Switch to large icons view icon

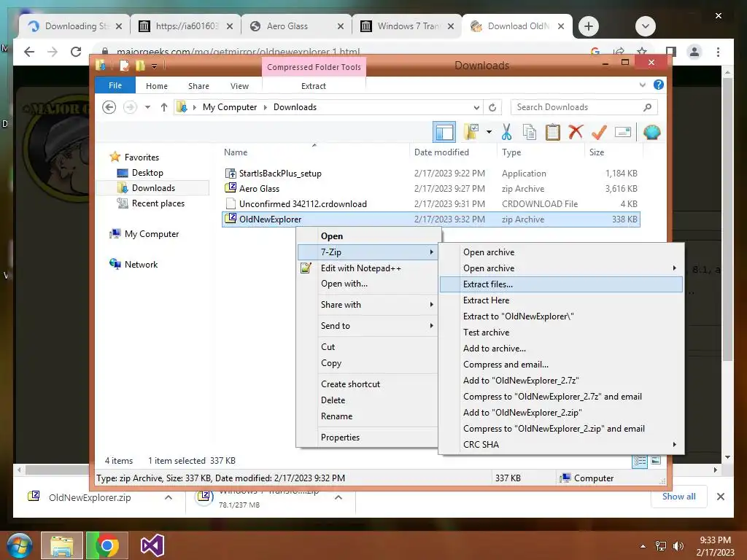(656, 461)
